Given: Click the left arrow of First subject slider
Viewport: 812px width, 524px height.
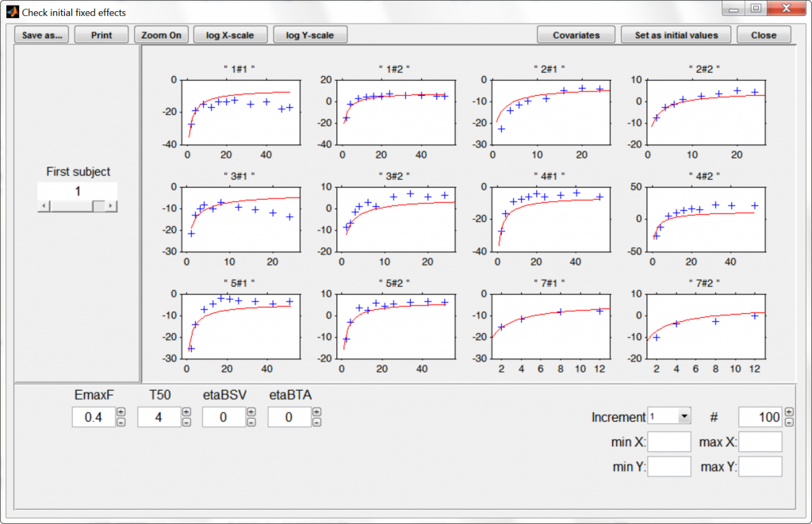Looking at the screenshot, I should tap(44, 205).
